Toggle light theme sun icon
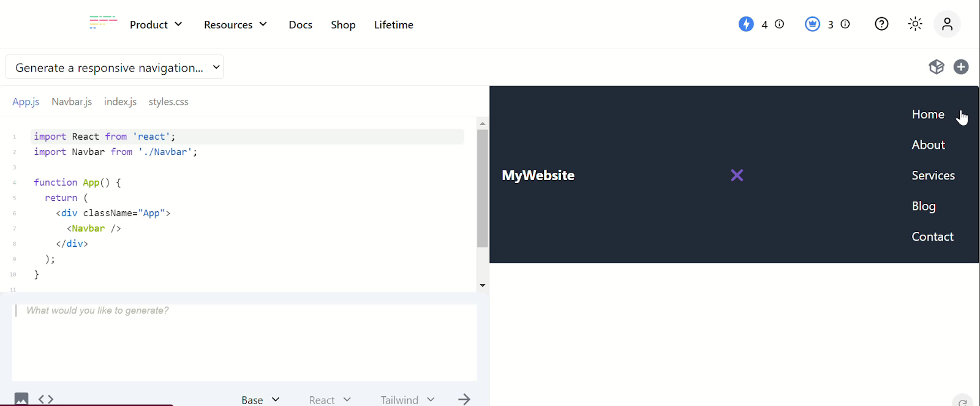 (915, 24)
